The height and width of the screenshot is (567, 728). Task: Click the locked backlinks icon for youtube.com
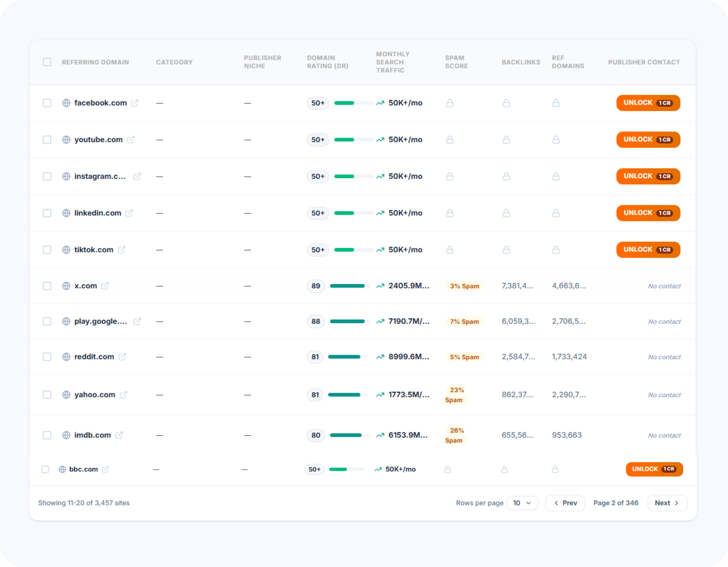click(506, 140)
